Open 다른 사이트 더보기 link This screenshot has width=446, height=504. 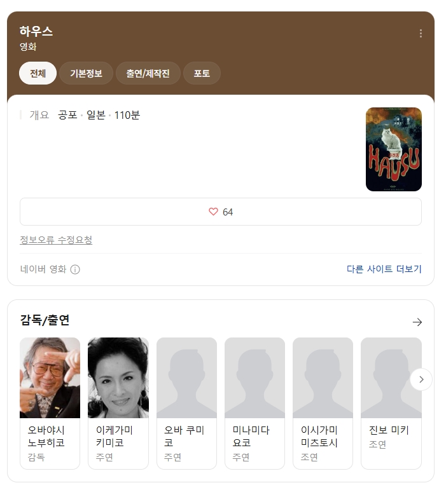[x=384, y=269]
